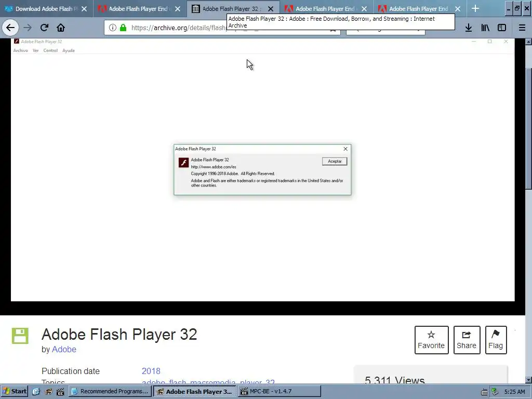The height and width of the screenshot is (399, 532).
Task: Click the Adobe Flash Player 32 page title
Action: [x=119, y=334]
